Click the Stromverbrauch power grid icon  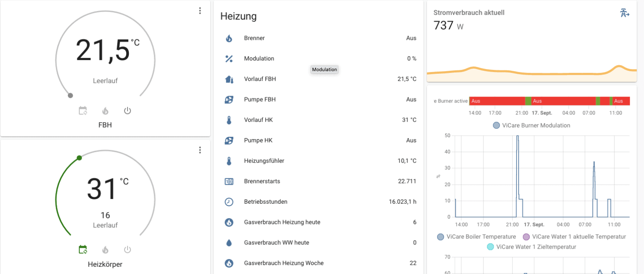[625, 13]
